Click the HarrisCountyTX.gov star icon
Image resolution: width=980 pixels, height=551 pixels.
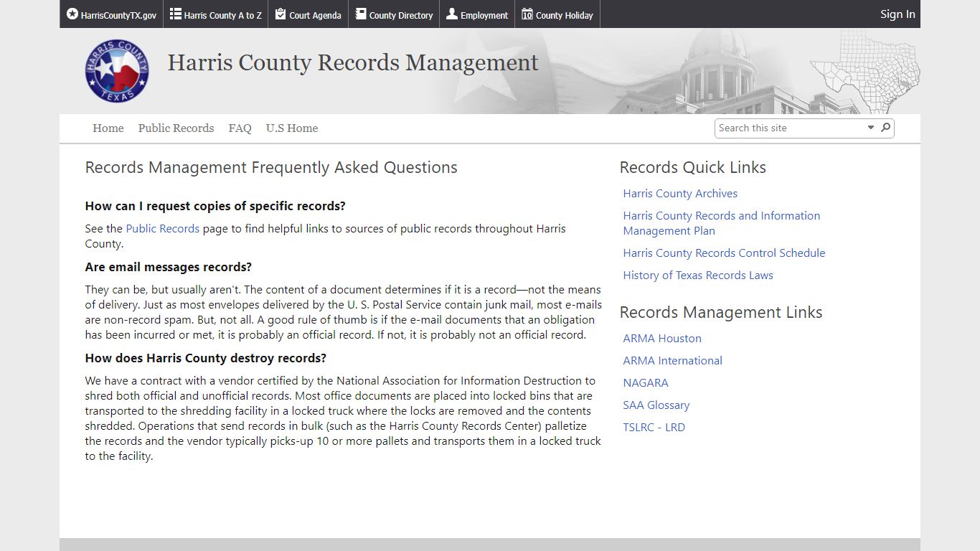point(72,14)
